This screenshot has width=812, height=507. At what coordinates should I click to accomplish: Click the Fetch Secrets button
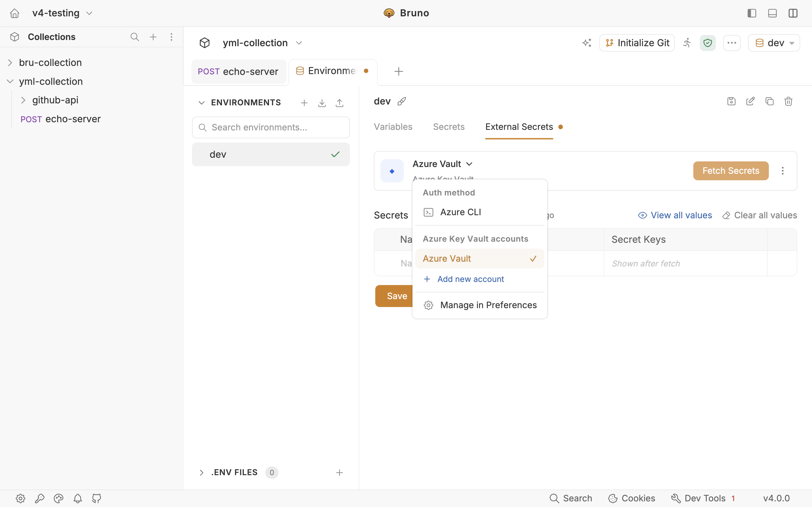(731, 171)
